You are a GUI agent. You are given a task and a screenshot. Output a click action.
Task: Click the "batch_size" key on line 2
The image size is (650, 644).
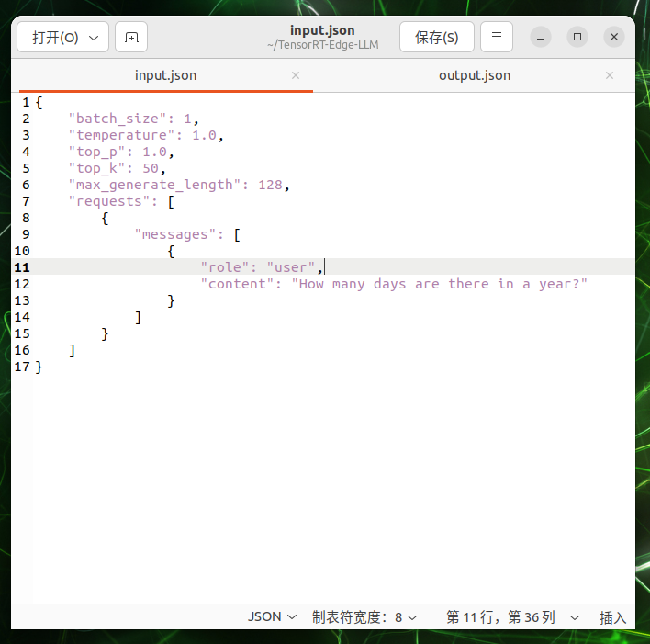[118, 119]
